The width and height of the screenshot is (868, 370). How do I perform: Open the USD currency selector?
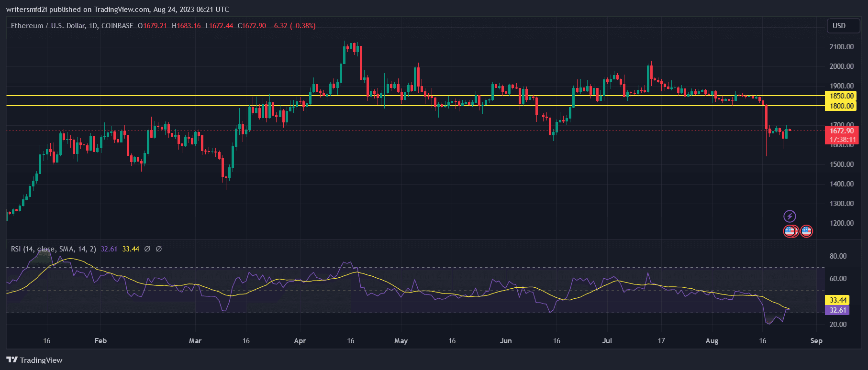coord(839,26)
